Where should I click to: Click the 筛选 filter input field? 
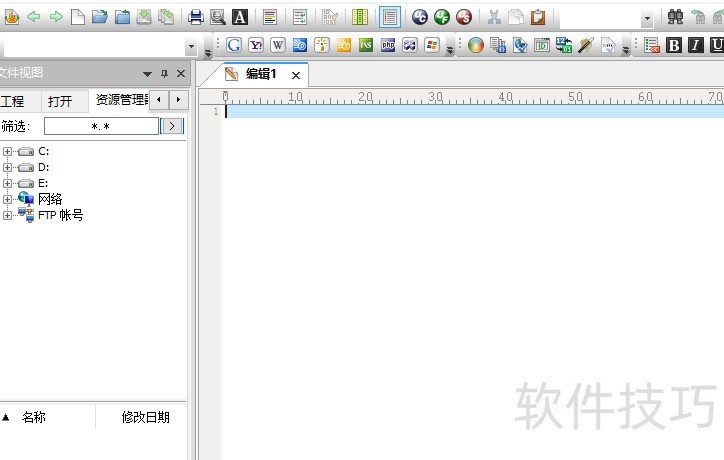pyautogui.click(x=101, y=126)
